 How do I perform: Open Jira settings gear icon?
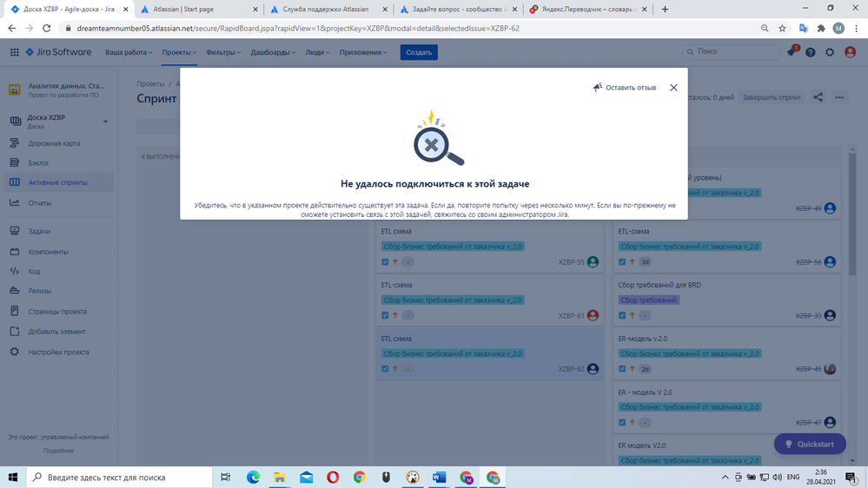tap(830, 52)
